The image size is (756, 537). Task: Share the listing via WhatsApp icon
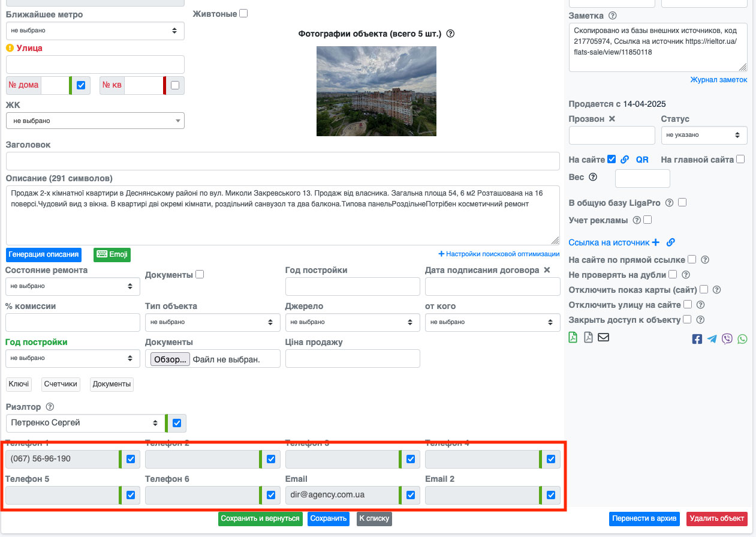click(x=743, y=339)
